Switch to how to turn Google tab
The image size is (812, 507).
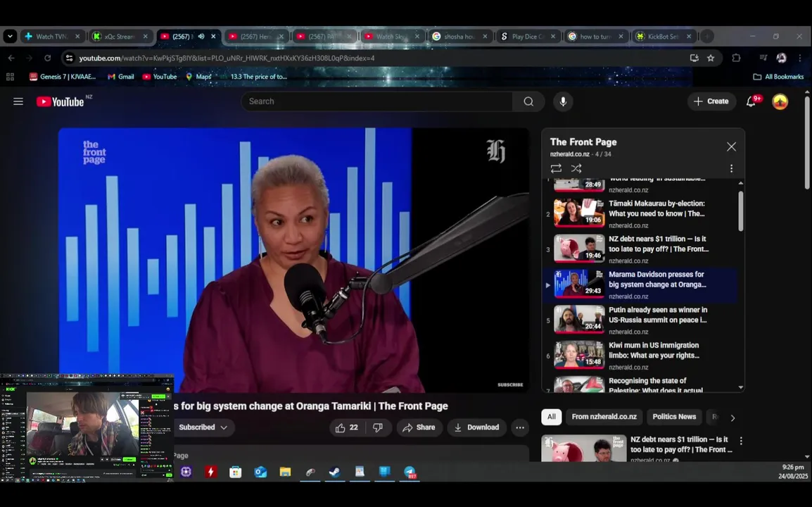point(595,37)
